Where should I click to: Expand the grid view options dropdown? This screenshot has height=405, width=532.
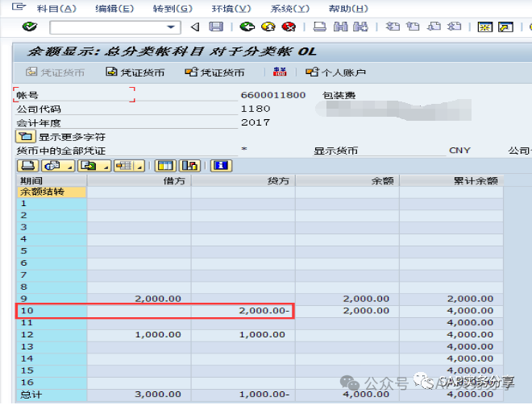(x=71, y=167)
